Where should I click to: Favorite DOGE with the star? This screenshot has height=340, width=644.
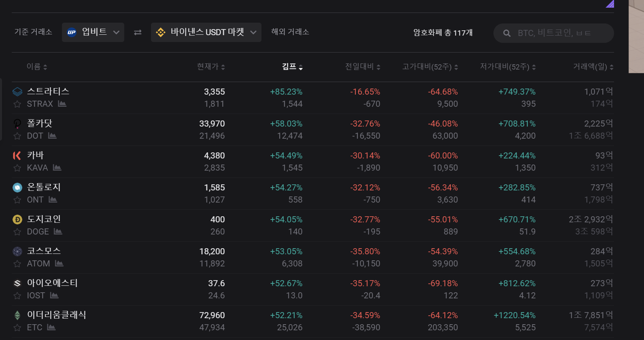tap(17, 232)
